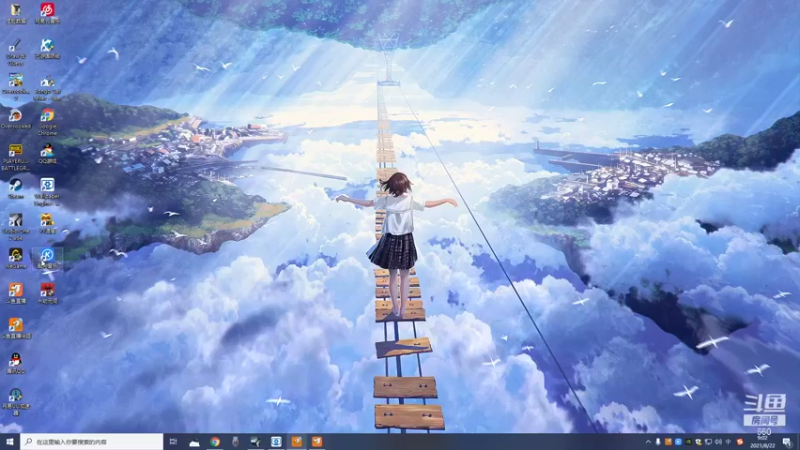Open the volume control in the system tray
This screenshot has width=800, height=450.
tap(718, 442)
